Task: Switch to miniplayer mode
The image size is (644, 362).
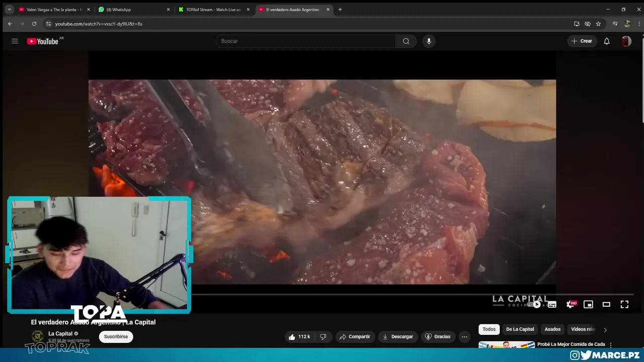Action: point(588,304)
